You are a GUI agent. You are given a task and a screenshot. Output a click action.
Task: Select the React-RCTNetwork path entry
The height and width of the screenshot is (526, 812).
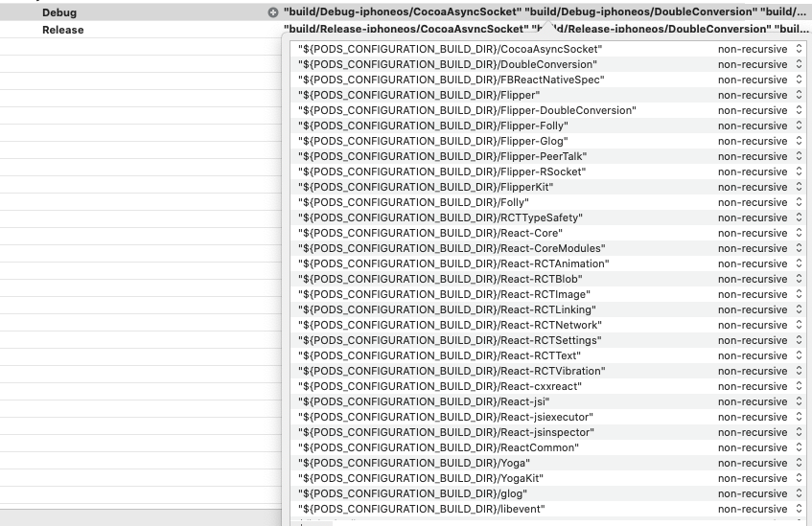tap(450, 325)
